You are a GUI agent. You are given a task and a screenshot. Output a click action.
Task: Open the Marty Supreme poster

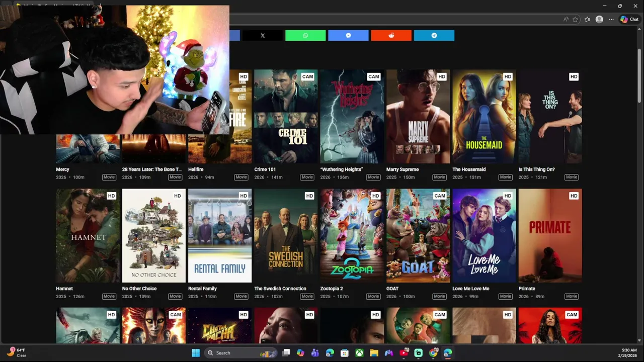418,117
